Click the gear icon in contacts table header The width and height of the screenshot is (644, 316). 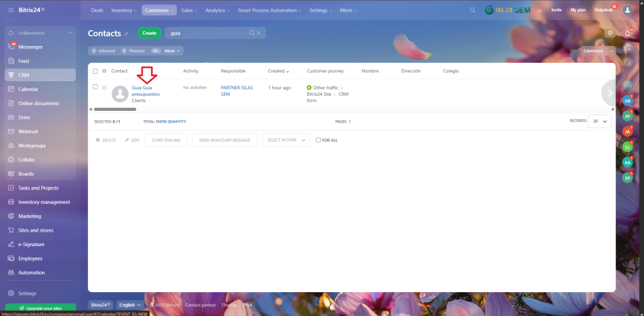pos(104,71)
